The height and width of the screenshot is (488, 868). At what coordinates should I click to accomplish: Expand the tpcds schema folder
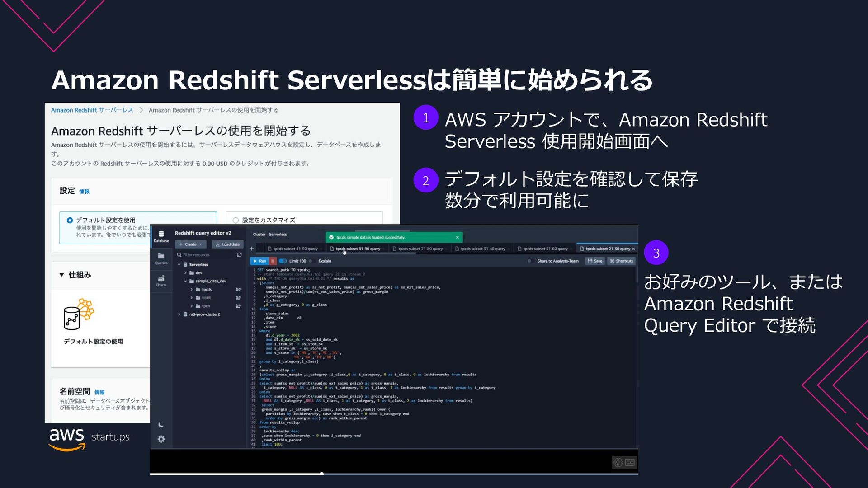192,290
